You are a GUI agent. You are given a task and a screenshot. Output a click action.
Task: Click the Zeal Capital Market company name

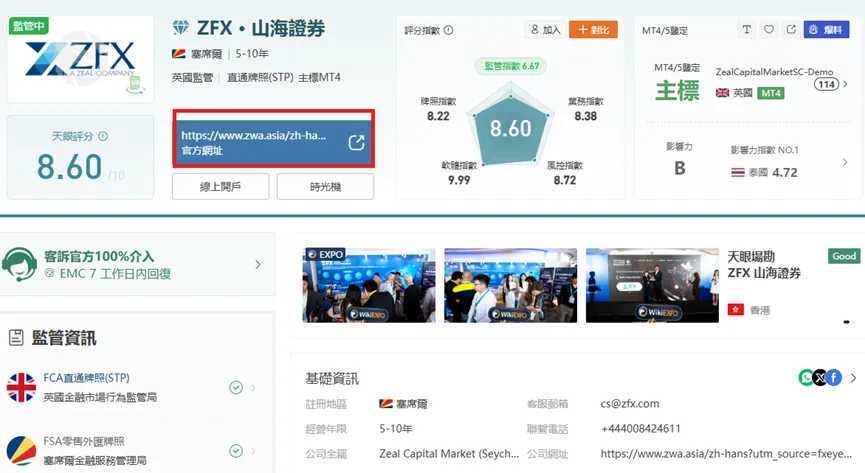tap(449, 454)
